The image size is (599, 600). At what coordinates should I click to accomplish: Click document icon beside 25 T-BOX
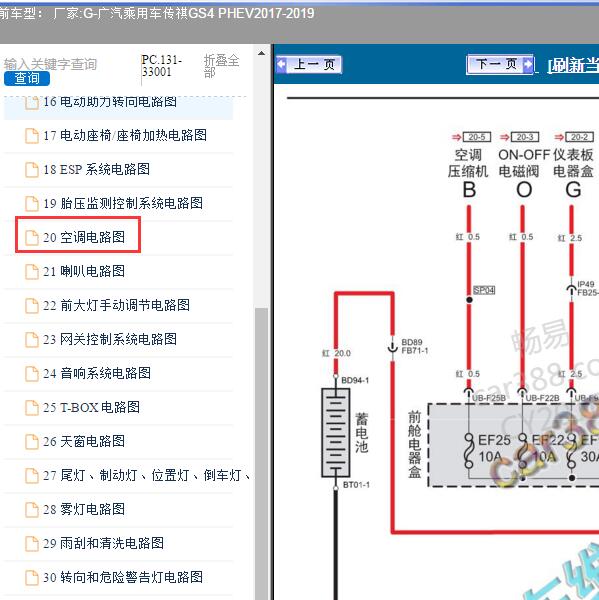32,408
